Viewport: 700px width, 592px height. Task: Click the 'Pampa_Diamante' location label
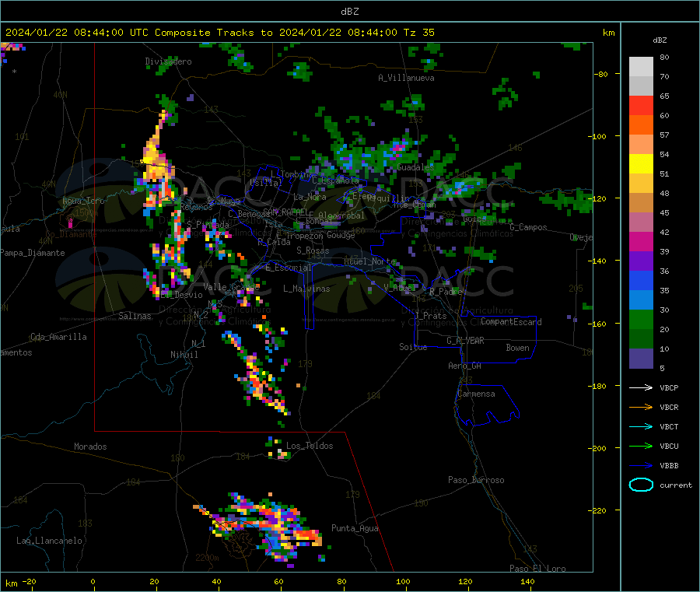(32, 253)
